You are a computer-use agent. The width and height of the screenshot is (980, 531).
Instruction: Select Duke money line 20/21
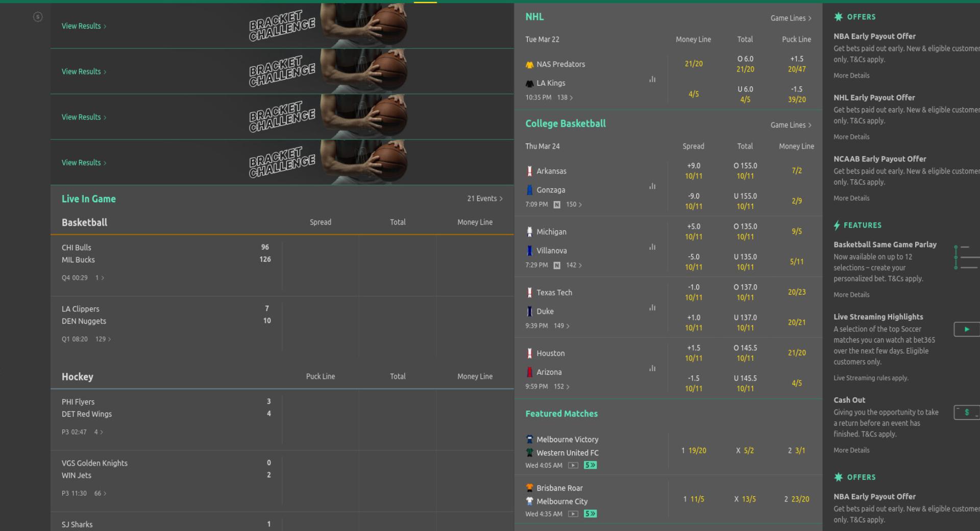797,322
